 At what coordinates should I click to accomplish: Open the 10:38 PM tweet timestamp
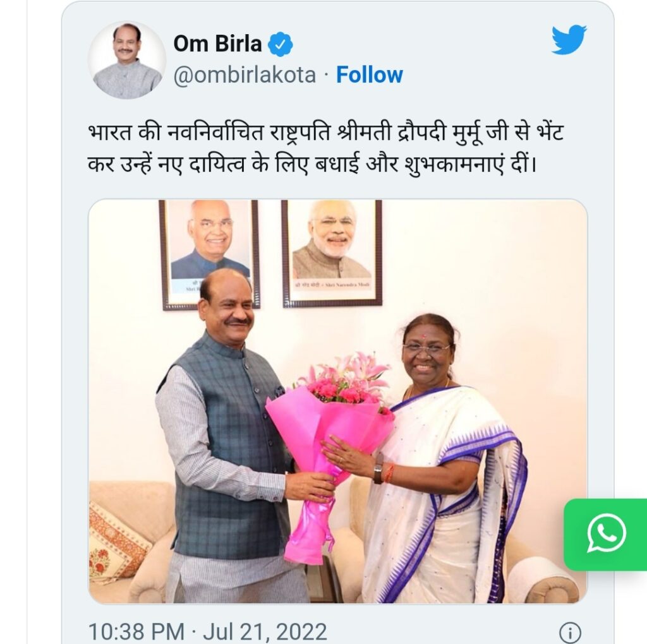click(136, 631)
